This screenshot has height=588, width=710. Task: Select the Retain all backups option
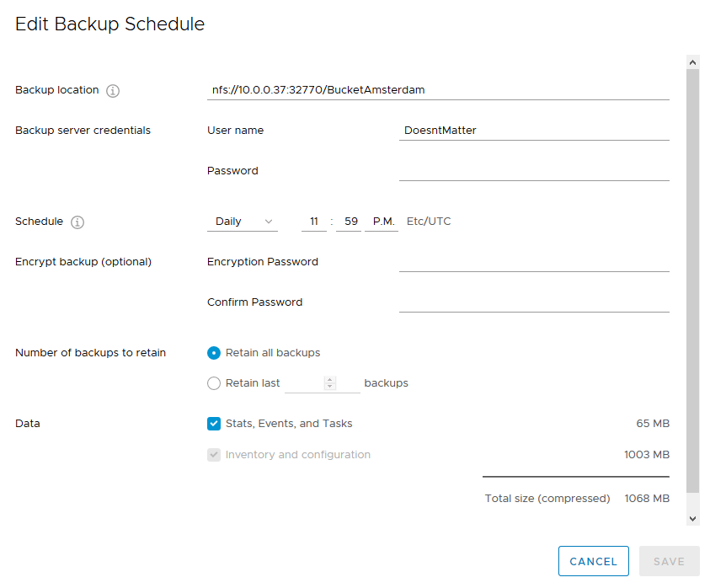(x=213, y=353)
